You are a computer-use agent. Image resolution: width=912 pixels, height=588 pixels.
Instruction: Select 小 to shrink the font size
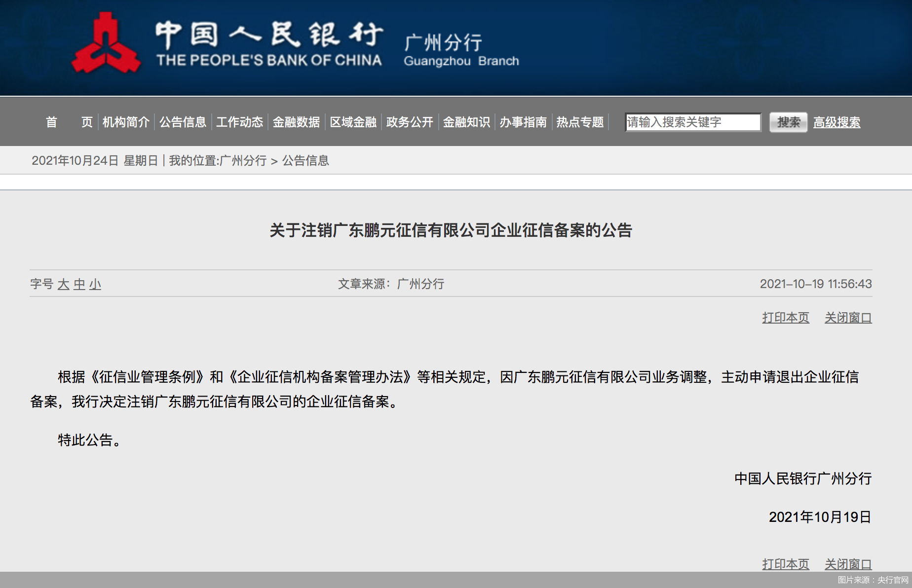(95, 285)
